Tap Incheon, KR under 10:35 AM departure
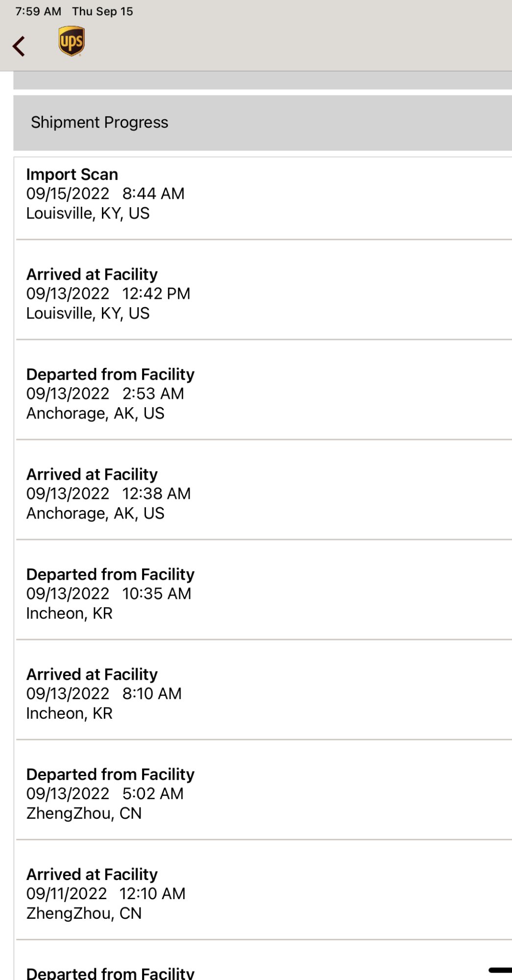512x980 pixels. click(x=69, y=613)
